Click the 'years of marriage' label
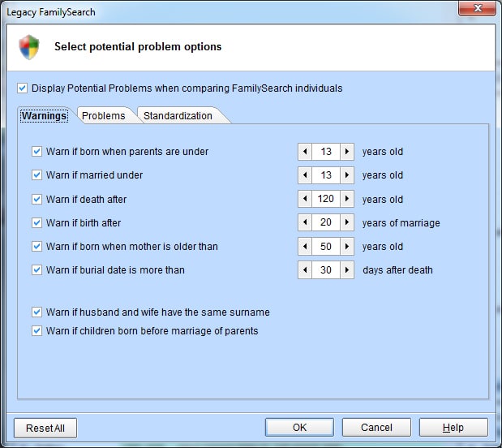This screenshot has height=448, width=502. click(x=401, y=222)
